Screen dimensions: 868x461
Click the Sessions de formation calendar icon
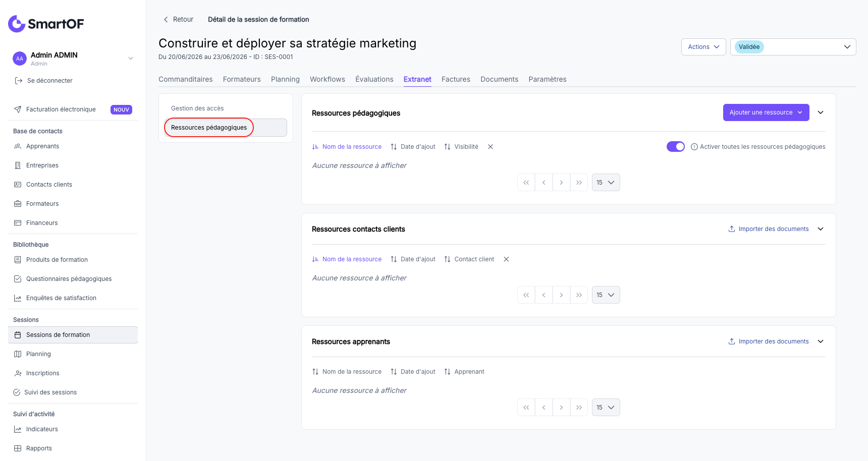pos(18,335)
